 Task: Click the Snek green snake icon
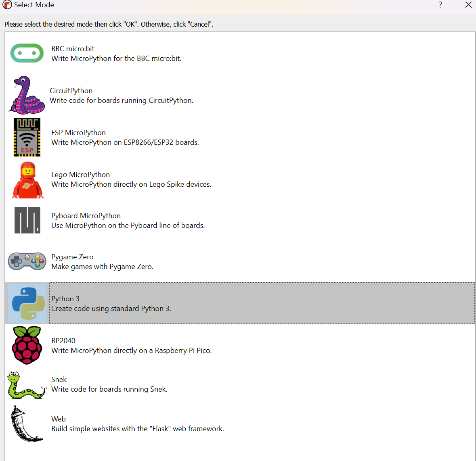27,385
